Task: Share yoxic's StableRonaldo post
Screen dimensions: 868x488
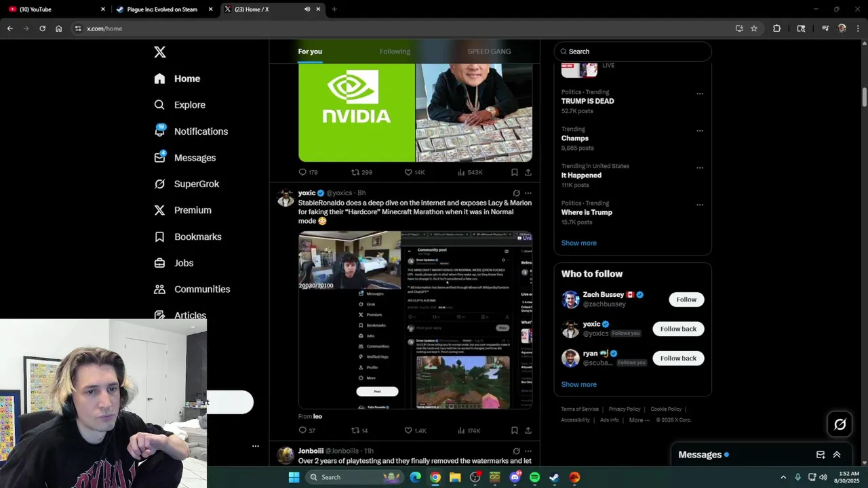Action: pos(528,430)
